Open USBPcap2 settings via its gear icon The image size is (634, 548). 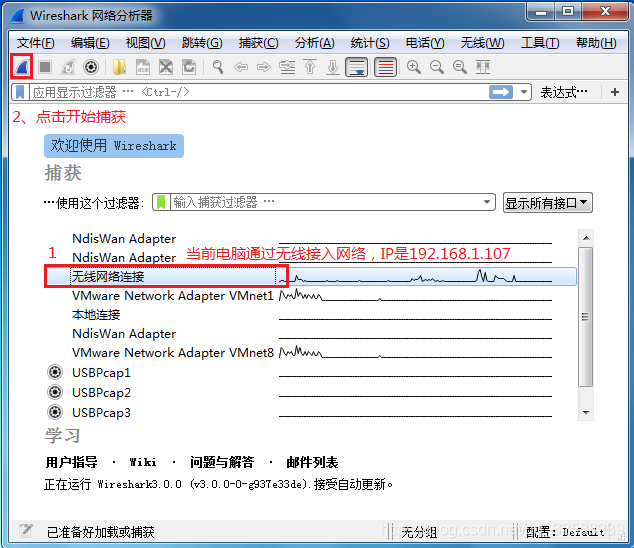point(55,392)
